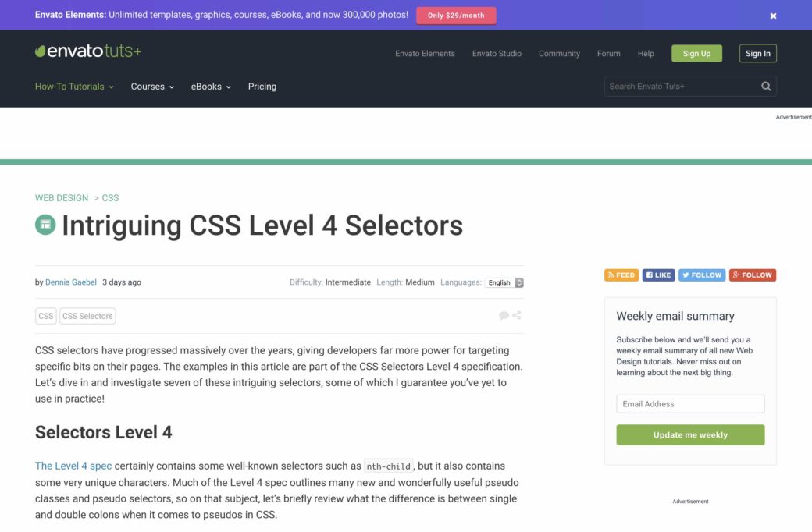
Task: Open author Dennis Gaebel's profile link
Action: [x=71, y=282]
